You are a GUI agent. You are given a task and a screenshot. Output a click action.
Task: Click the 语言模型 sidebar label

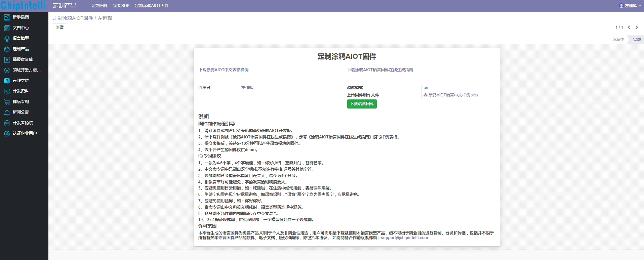21,38
